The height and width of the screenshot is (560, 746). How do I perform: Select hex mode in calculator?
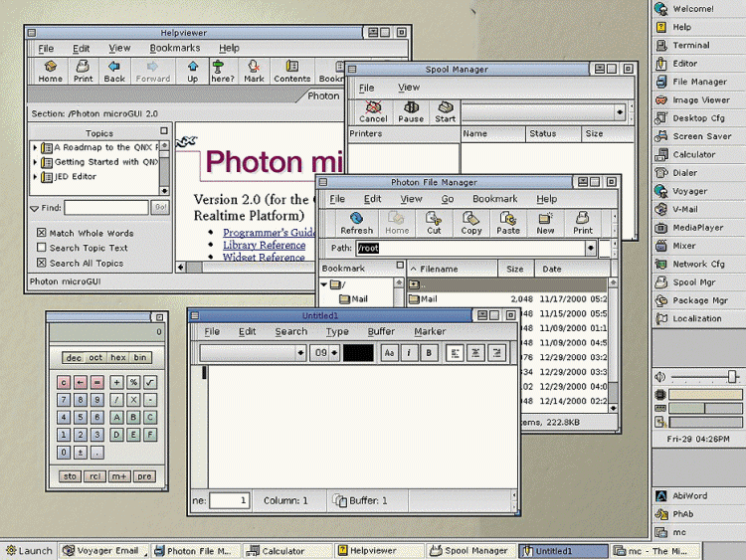point(118,357)
